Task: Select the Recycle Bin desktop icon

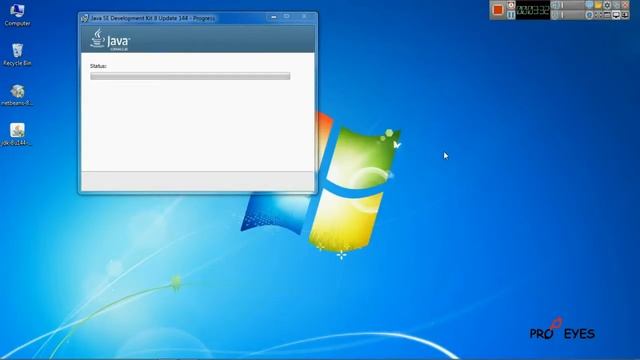Action: point(17,55)
